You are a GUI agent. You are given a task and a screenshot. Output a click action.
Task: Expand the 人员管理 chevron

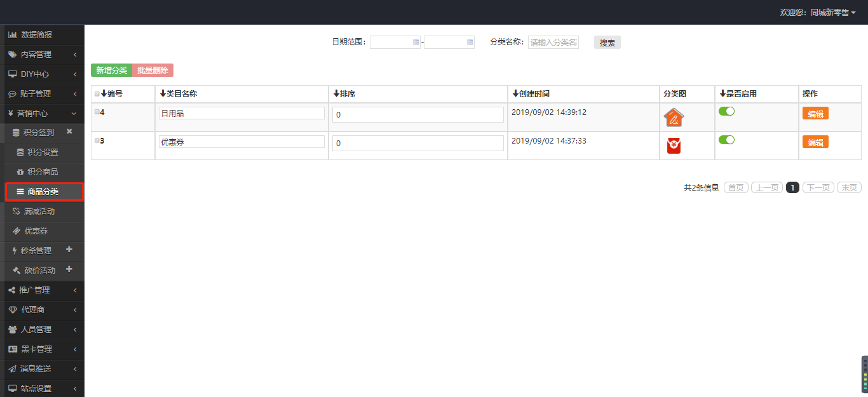(75, 330)
